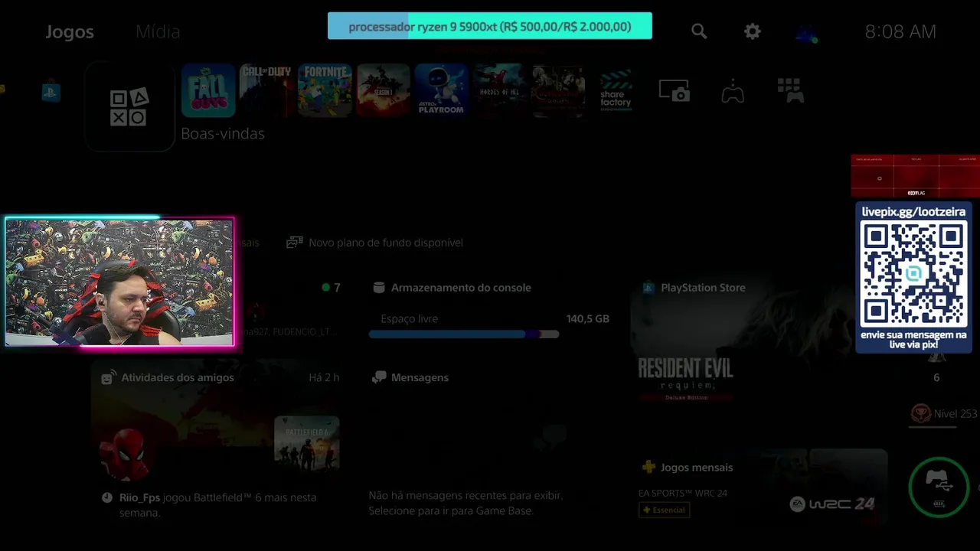
Task: Click the 8:08 AM clock
Action: point(900,31)
